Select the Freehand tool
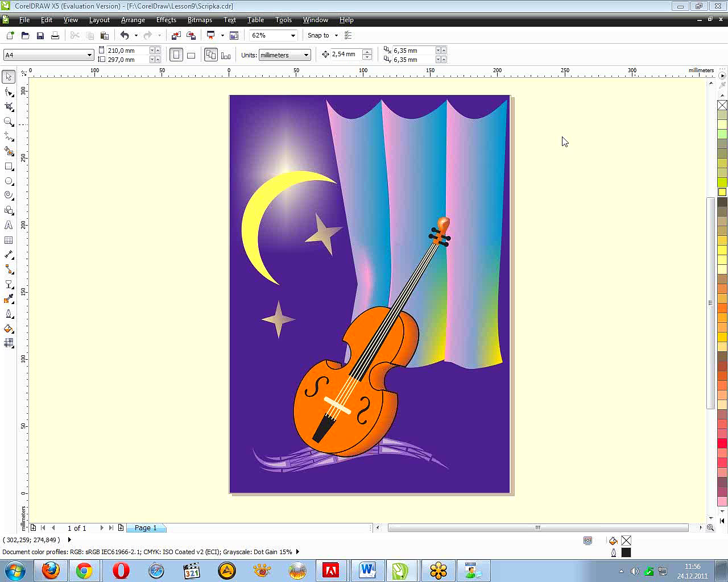This screenshot has height=582, width=728. pyautogui.click(x=9, y=136)
